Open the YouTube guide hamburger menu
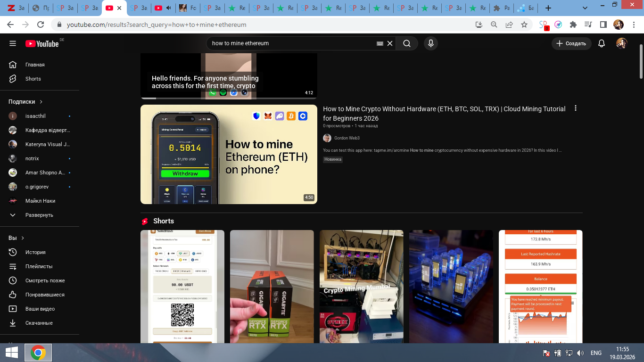The image size is (644, 362). [13, 43]
